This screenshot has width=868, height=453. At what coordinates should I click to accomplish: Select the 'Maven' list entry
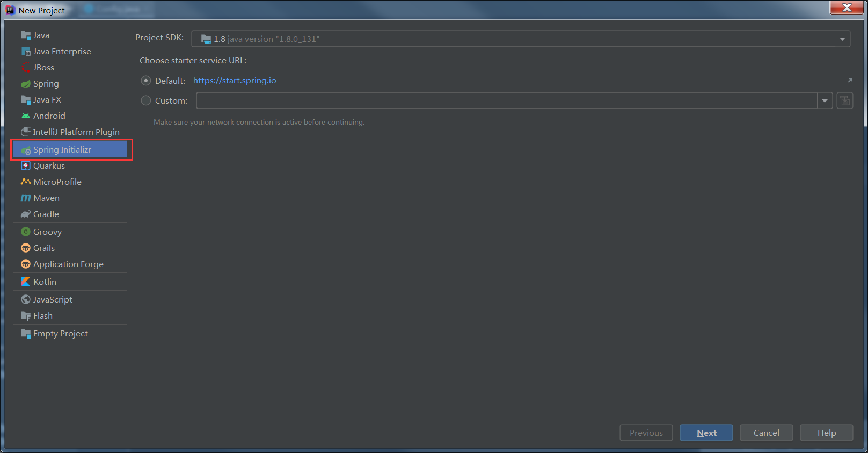(x=70, y=198)
